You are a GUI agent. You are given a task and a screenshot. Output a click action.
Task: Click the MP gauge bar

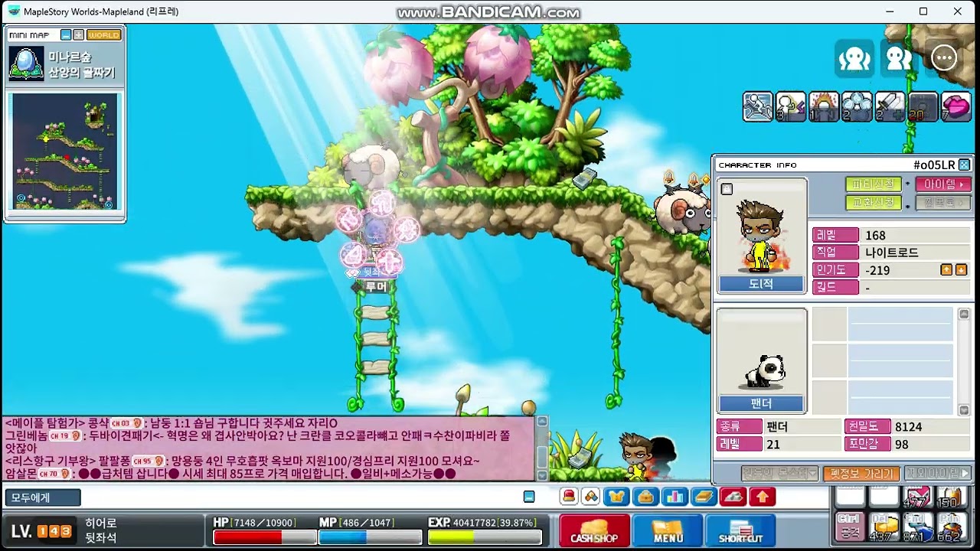370,536
